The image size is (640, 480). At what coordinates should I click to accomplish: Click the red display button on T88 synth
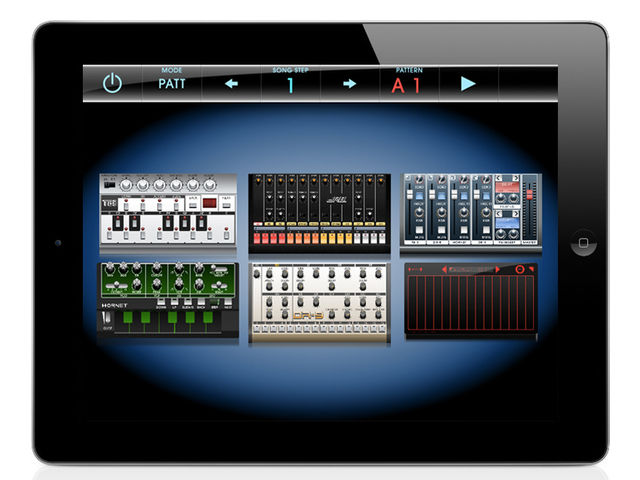tap(209, 202)
